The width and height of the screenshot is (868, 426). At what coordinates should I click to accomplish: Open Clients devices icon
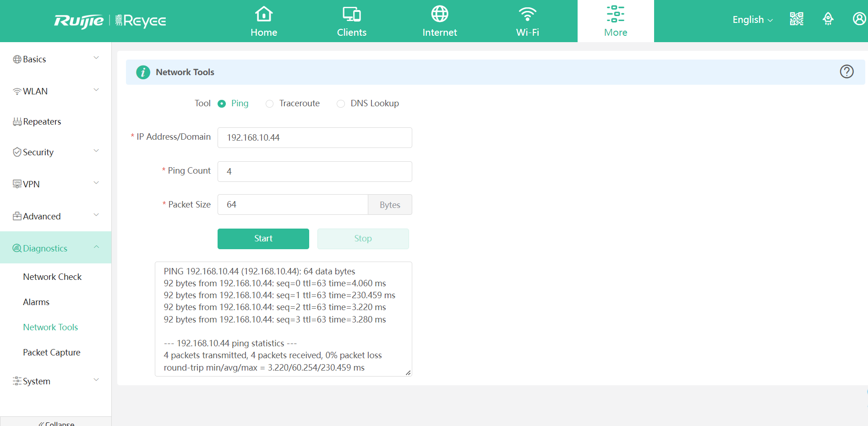(351, 14)
